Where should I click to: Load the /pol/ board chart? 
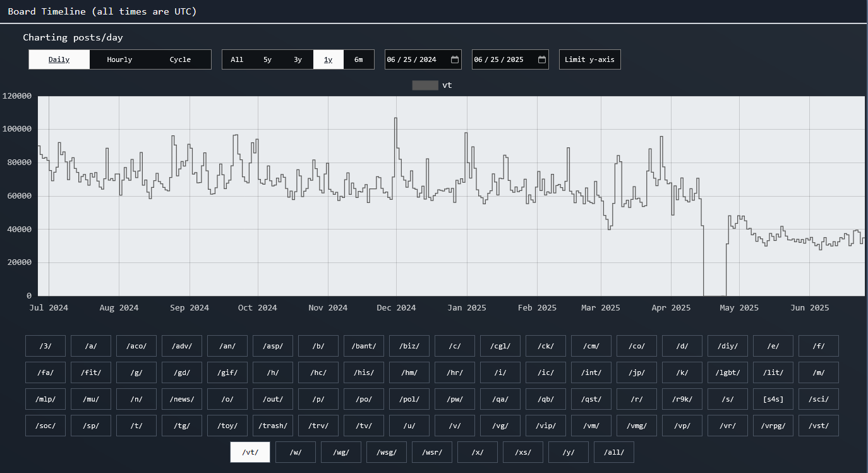pyautogui.click(x=409, y=399)
